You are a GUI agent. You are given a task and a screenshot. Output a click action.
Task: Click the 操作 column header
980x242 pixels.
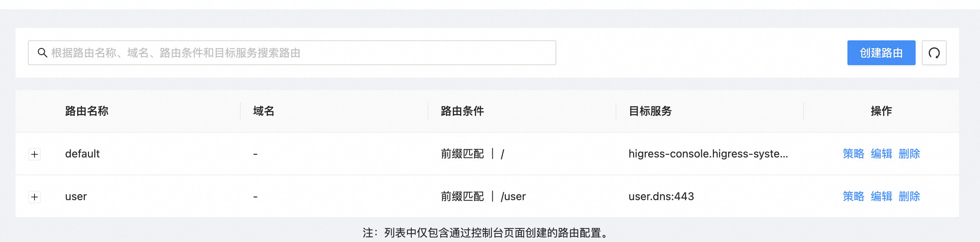tap(881, 111)
